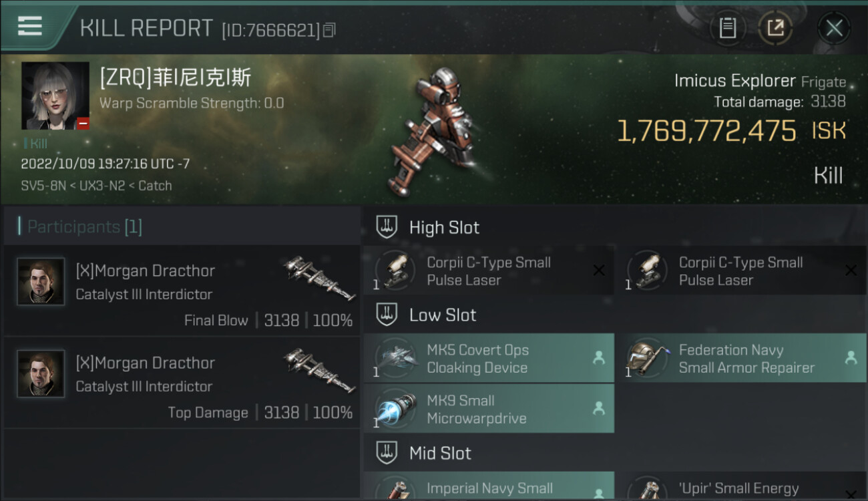The width and height of the screenshot is (868, 501).
Task: Copy the kill report ID icon
Action: (x=329, y=30)
